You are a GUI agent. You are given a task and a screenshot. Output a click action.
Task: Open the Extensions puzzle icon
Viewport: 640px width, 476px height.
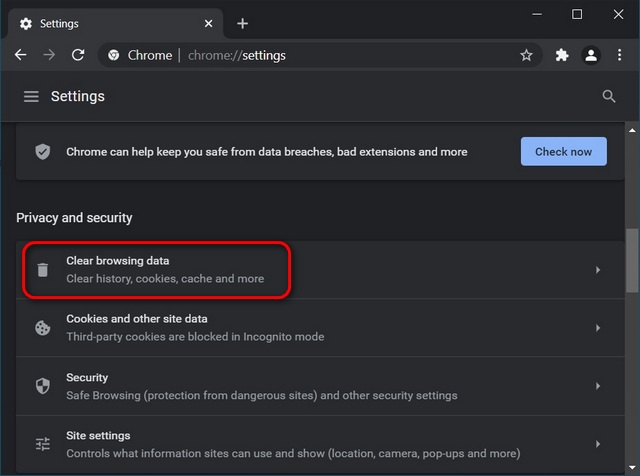tap(562, 55)
